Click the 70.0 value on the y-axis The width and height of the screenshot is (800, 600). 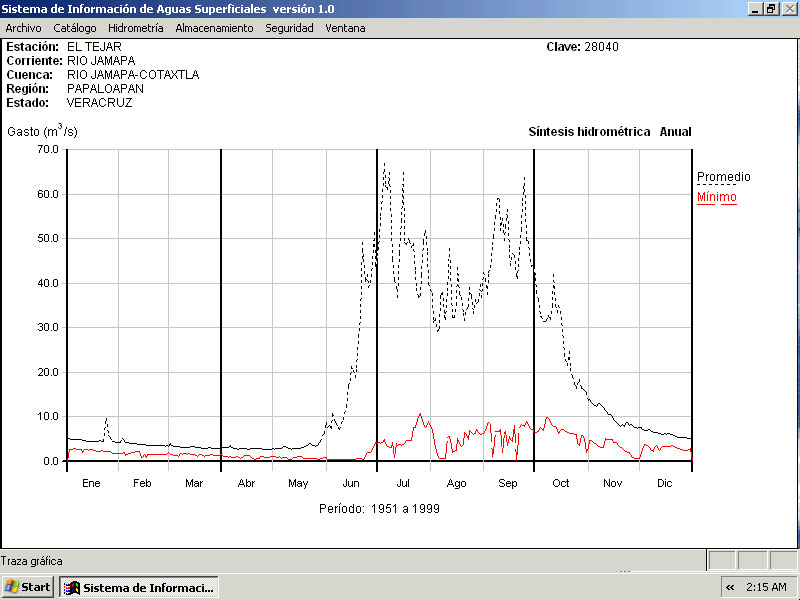coord(47,149)
